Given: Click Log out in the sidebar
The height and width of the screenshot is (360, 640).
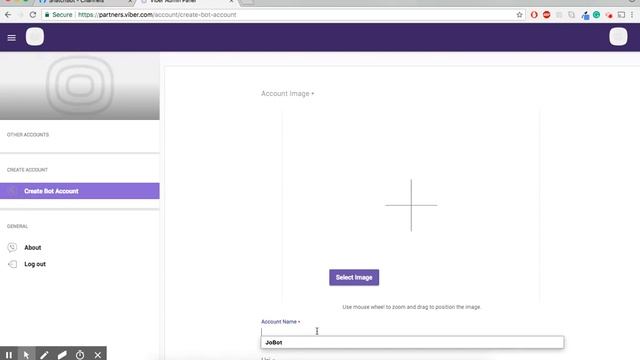Looking at the screenshot, I should tap(35, 264).
